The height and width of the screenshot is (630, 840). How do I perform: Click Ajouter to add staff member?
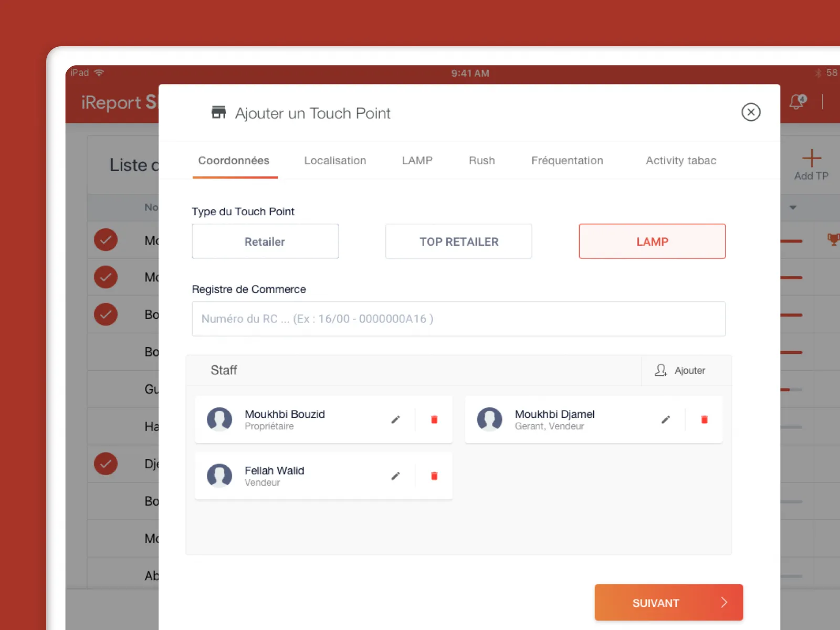pos(680,370)
